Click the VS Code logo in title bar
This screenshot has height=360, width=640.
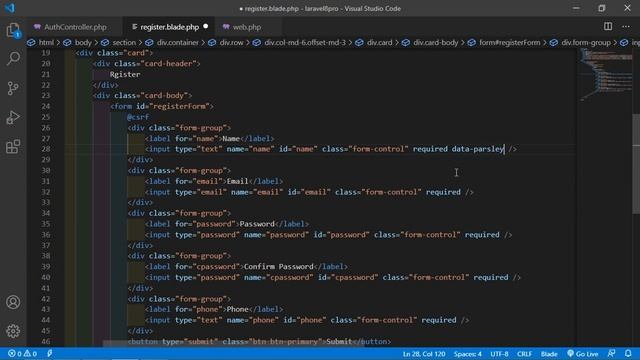pyautogui.click(x=10, y=8)
